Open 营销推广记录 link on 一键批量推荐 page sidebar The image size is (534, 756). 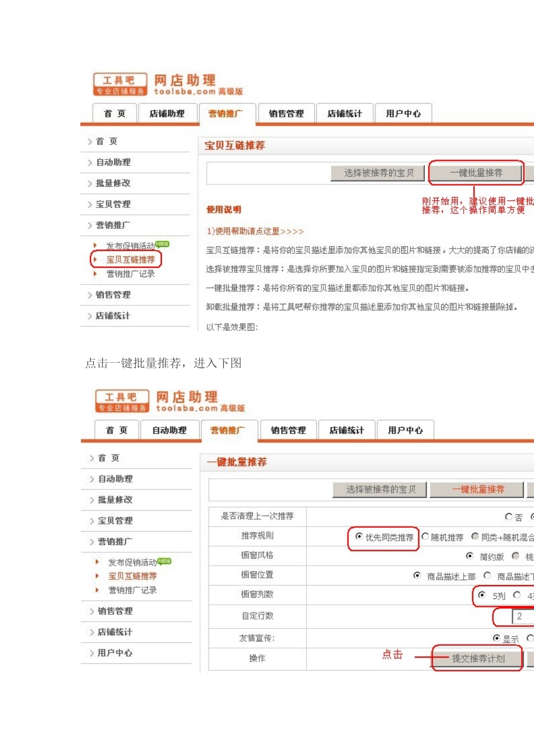tap(133, 590)
